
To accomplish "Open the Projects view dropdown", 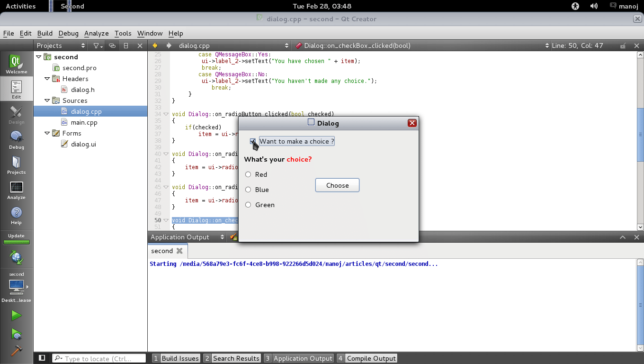I will pos(61,46).
